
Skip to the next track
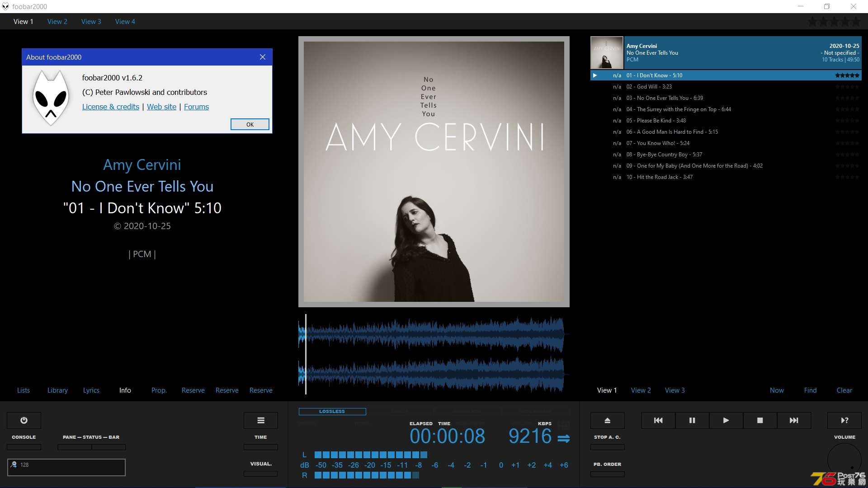click(794, 420)
